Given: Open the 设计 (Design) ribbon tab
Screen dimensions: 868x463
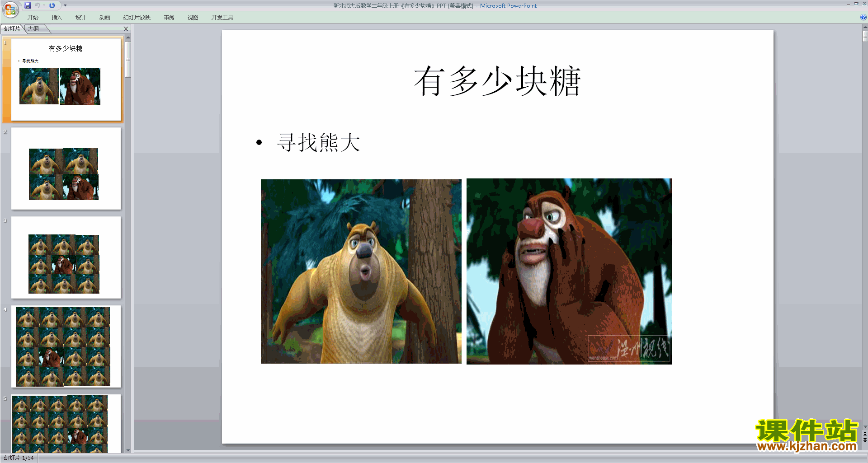Looking at the screenshot, I should pos(81,17).
